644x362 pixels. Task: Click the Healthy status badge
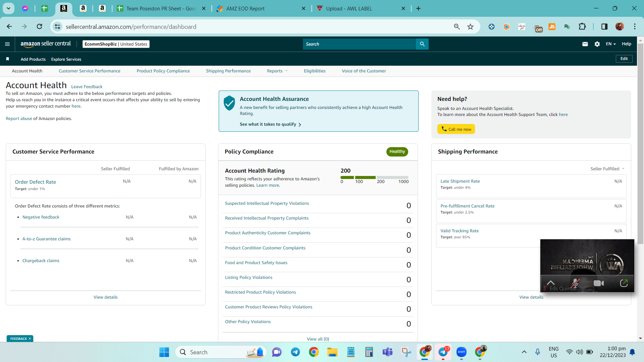(397, 152)
